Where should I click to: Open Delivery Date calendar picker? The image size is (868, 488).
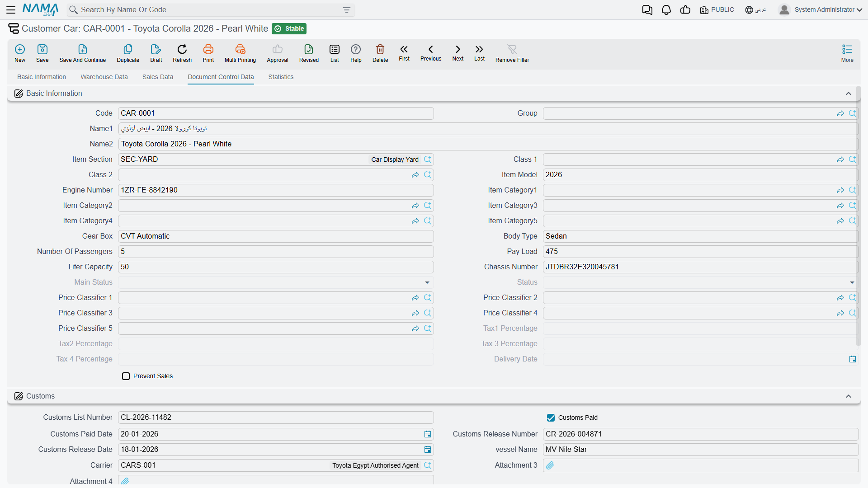click(853, 359)
